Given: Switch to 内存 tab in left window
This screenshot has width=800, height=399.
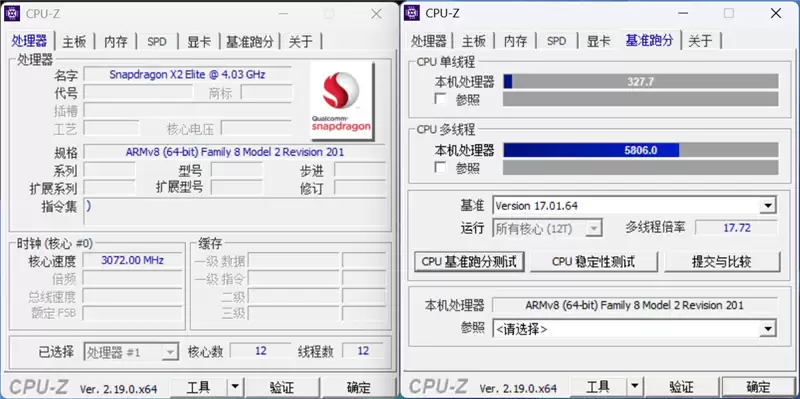Looking at the screenshot, I should point(116,41).
